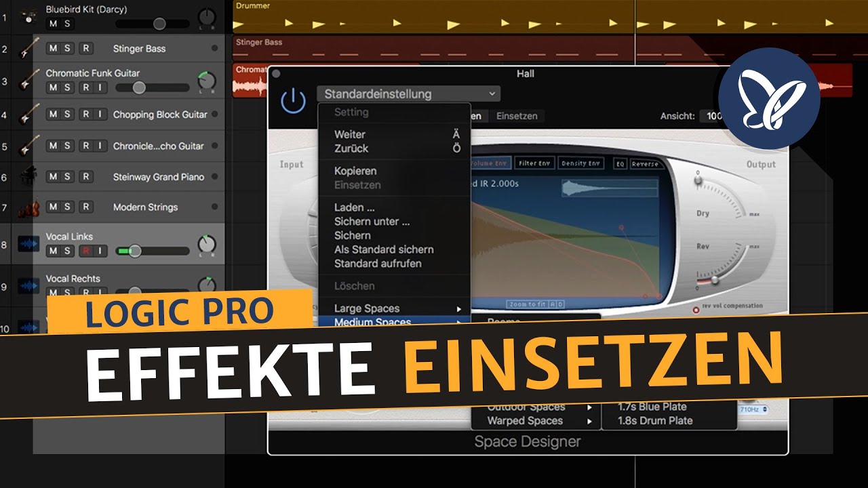Toggle the Reverse button
Image resolution: width=868 pixels, height=488 pixels.
[x=645, y=163]
